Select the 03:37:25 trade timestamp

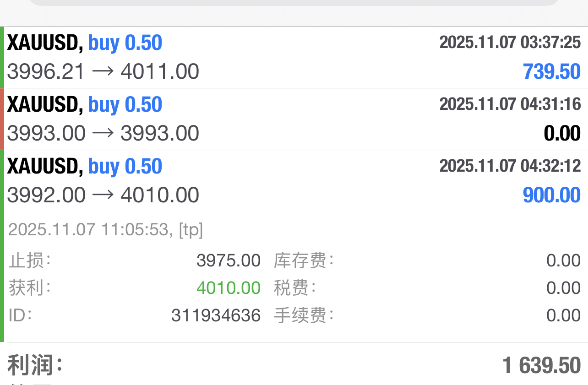click(510, 43)
